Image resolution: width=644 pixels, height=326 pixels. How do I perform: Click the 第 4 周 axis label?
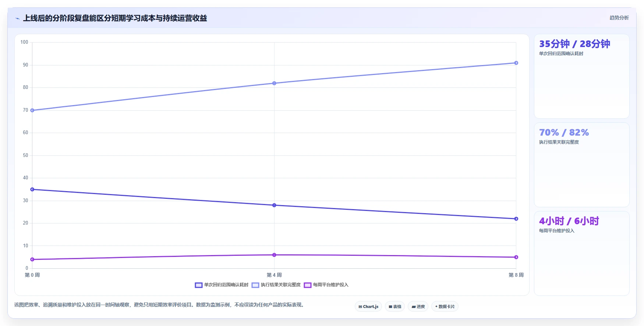coord(274,275)
